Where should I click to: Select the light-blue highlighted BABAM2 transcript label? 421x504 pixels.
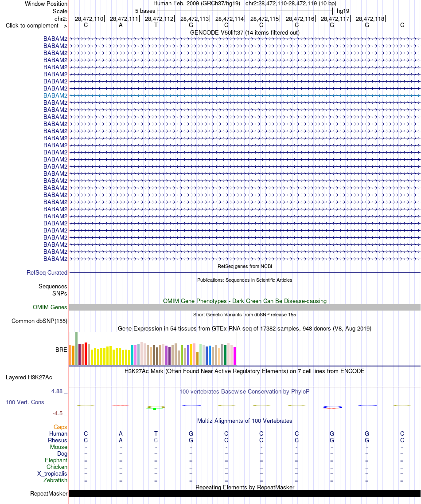pyautogui.click(x=55, y=95)
